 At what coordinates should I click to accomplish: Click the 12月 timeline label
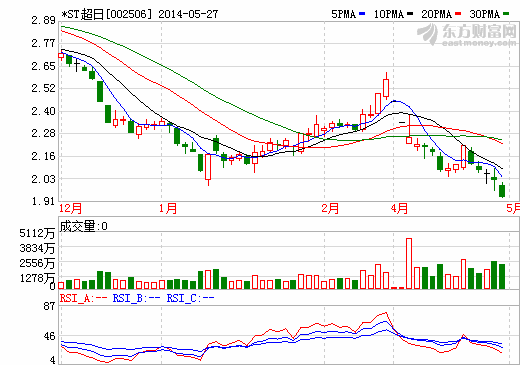pos(70,209)
